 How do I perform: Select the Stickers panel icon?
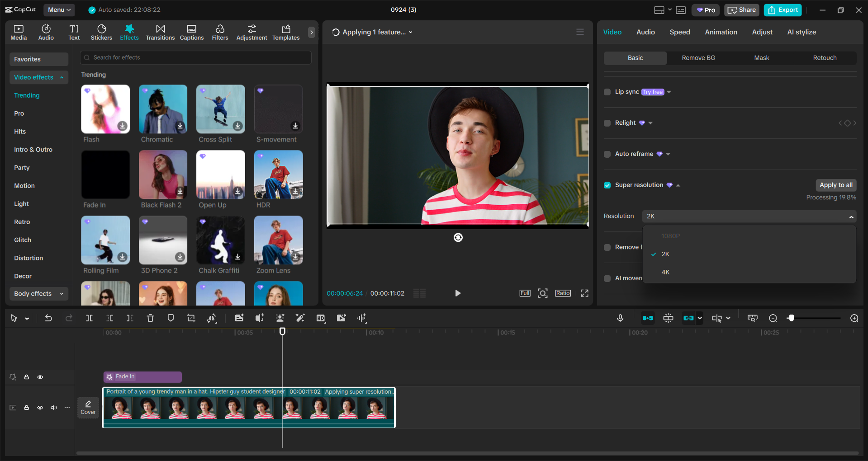click(x=101, y=32)
